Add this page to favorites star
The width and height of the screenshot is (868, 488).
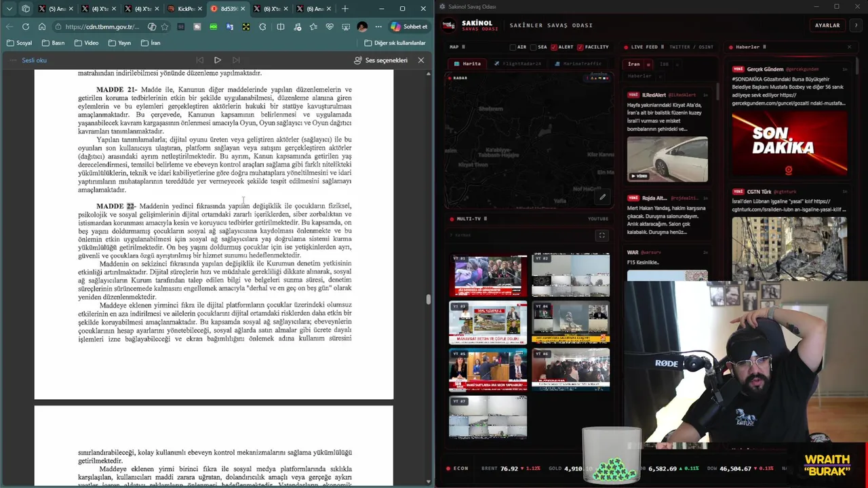(x=164, y=26)
